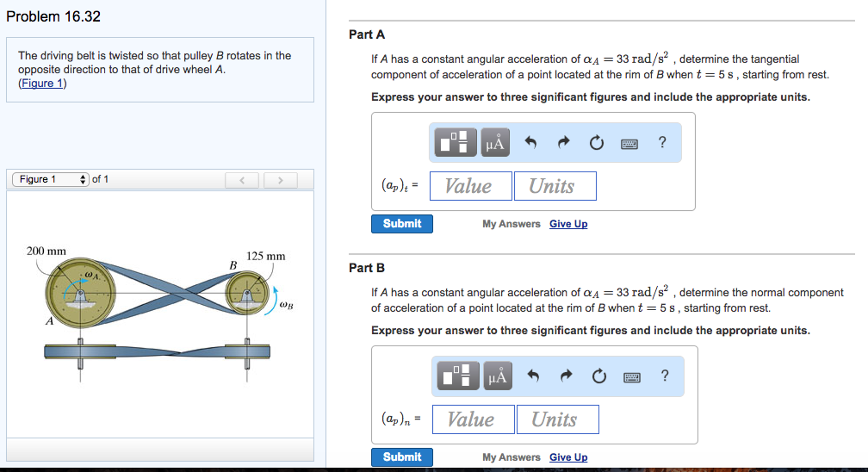The height and width of the screenshot is (472, 868).
Task: Click the Part B Units input field
Action: tap(557, 419)
